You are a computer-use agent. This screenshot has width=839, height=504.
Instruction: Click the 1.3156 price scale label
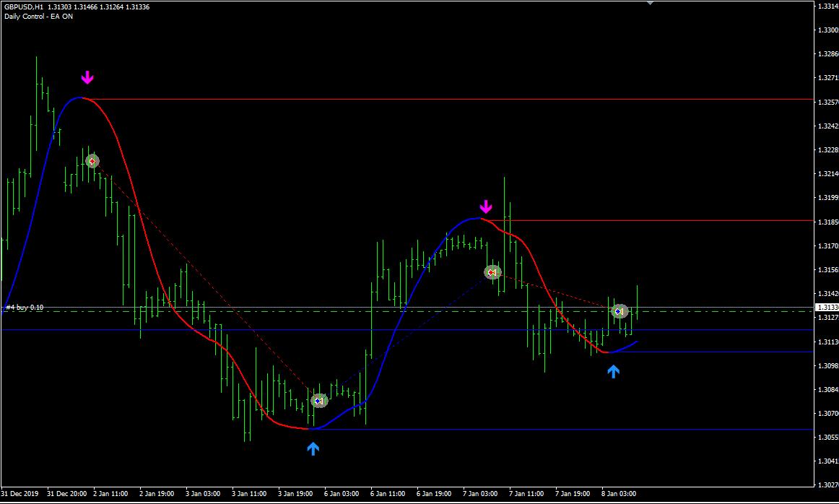(827, 269)
